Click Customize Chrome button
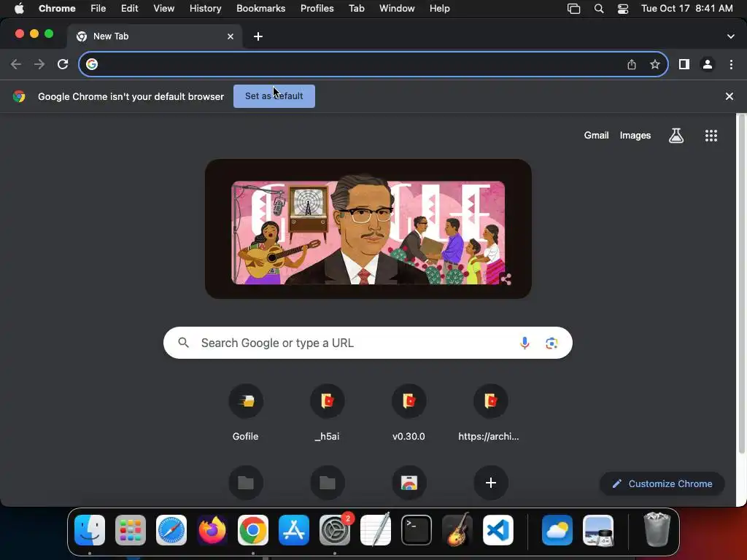 pos(662,484)
